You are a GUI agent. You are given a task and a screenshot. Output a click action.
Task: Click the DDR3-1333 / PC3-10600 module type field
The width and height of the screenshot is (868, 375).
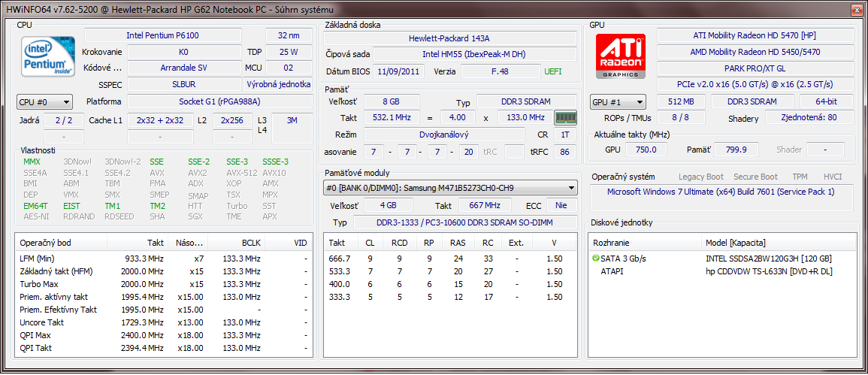(x=465, y=222)
